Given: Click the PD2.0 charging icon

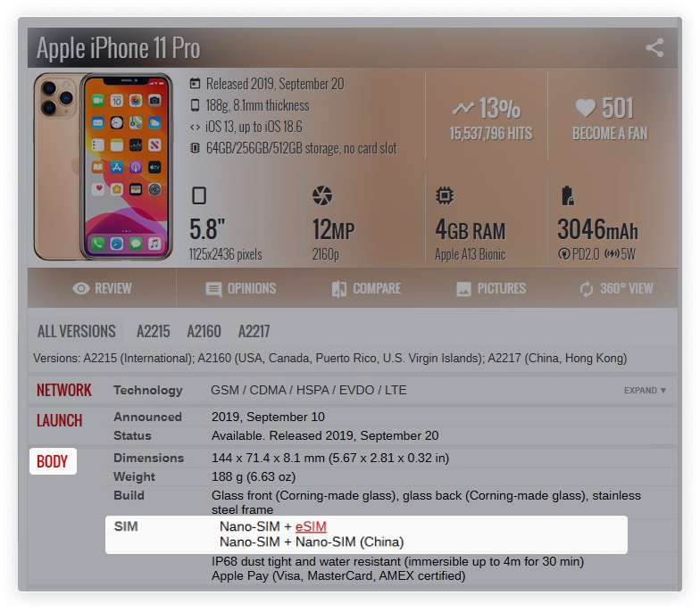Looking at the screenshot, I should point(564,253).
